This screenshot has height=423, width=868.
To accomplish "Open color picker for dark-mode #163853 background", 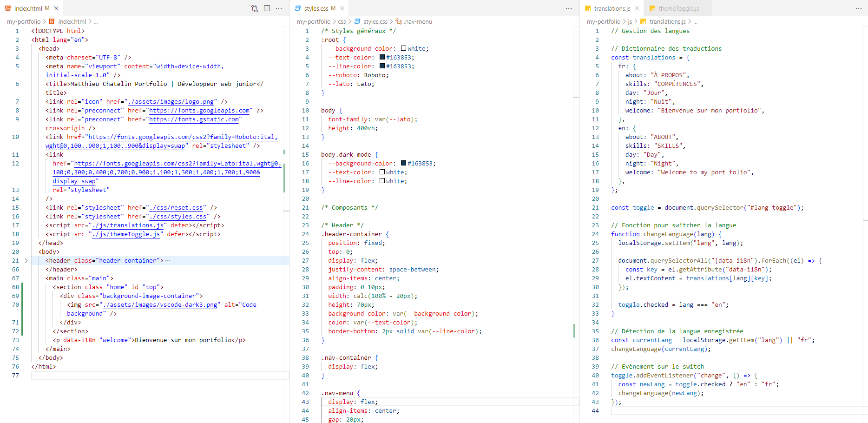I will click(403, 164).
